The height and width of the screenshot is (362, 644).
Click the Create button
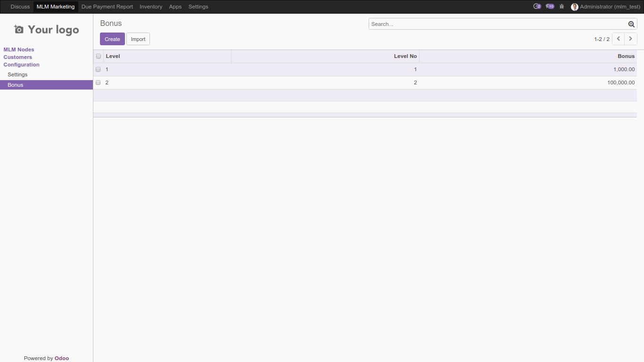tap(112, 39)
